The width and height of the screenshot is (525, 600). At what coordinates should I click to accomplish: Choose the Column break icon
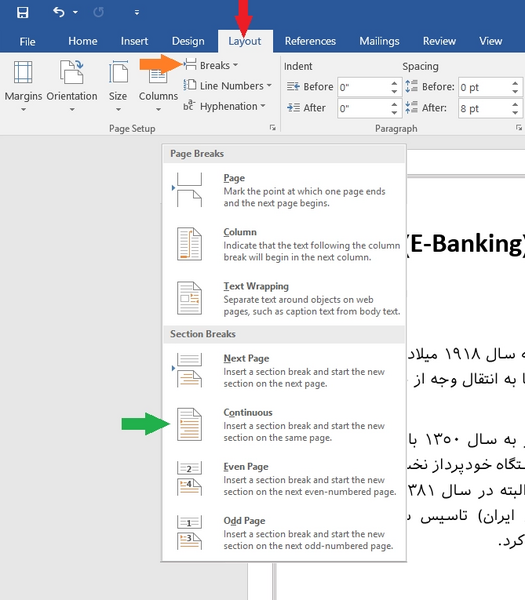[x=189, y=244]
